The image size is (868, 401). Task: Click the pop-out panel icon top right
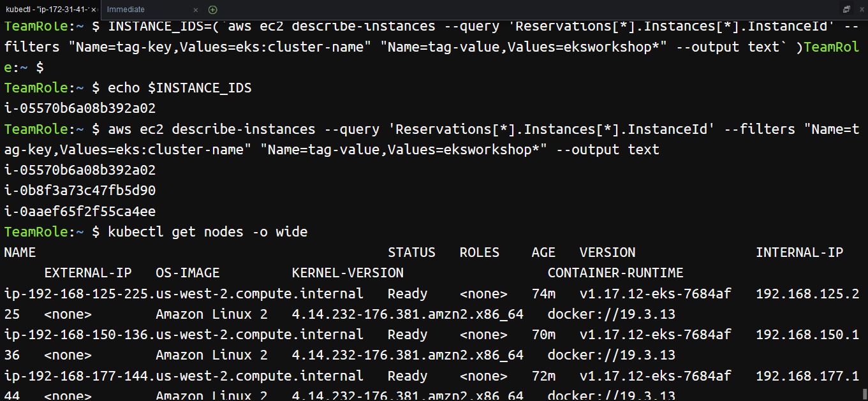click(846, 8)
